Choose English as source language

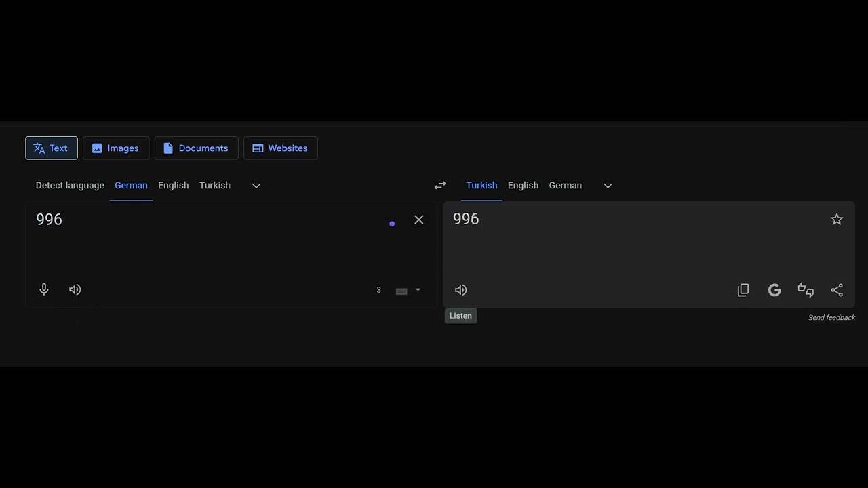tap(174, 186)
